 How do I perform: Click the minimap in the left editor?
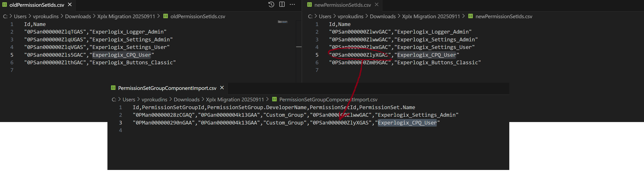click(x=283, y=22)
